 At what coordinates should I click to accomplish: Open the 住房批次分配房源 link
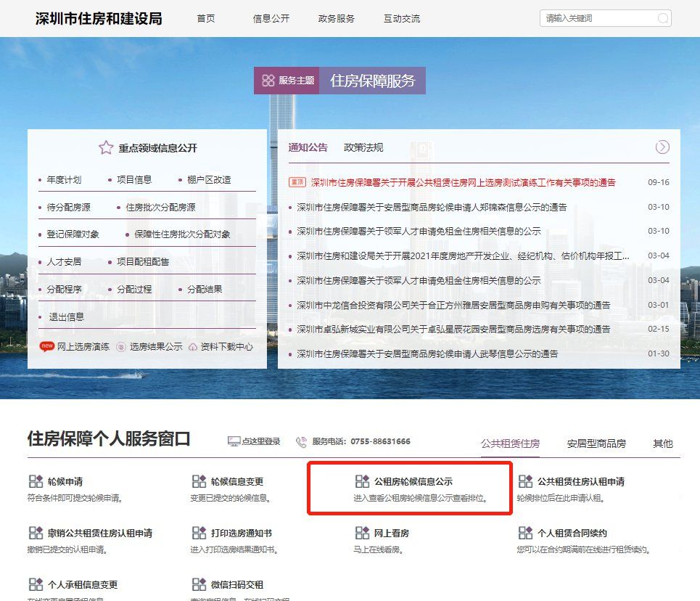(x=161, y=208)
